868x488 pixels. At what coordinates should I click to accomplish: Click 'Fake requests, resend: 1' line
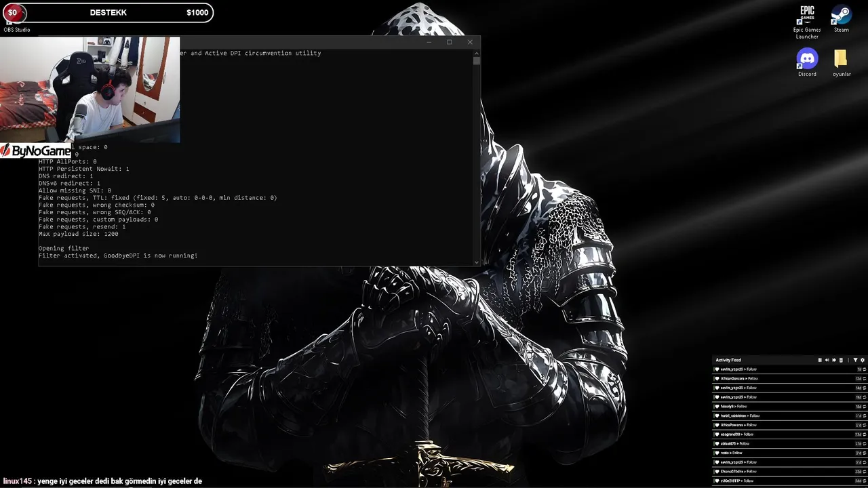click(x=82, y=226)
